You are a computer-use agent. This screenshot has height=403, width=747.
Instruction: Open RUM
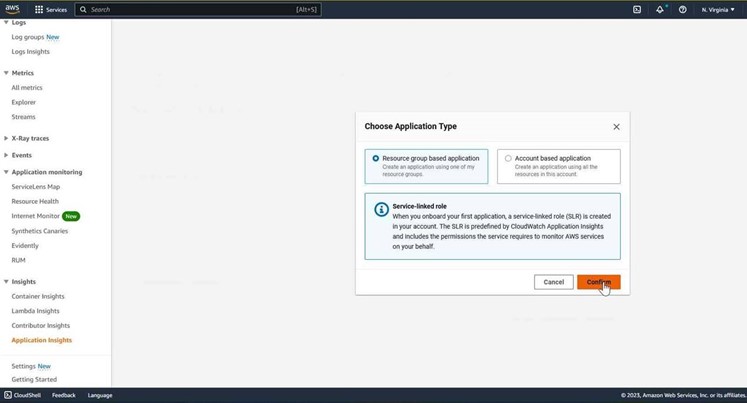click(x=19, y=260)
